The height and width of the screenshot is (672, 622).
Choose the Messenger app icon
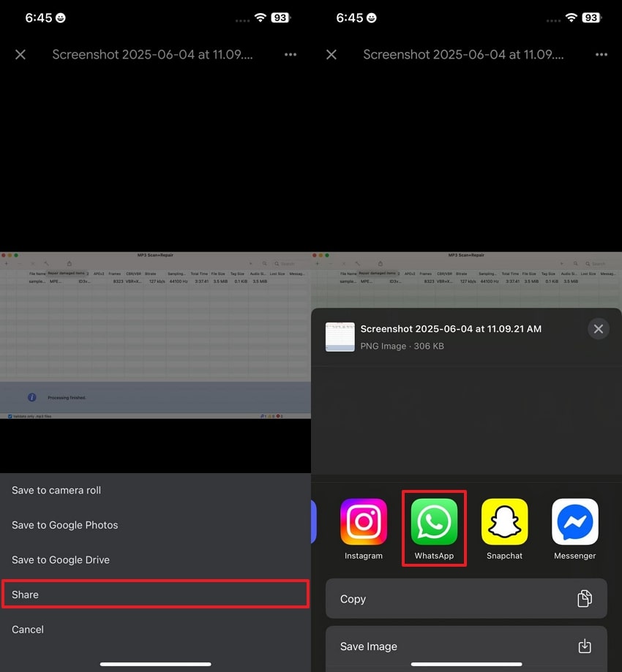[574, 522]
